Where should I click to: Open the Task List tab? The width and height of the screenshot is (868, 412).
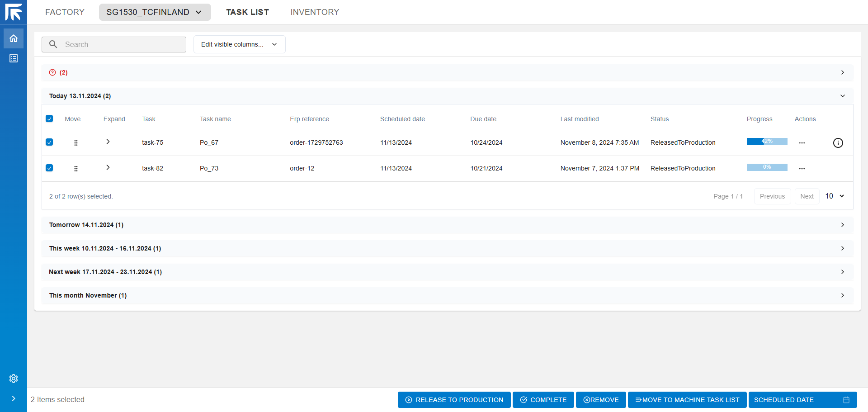247,12
